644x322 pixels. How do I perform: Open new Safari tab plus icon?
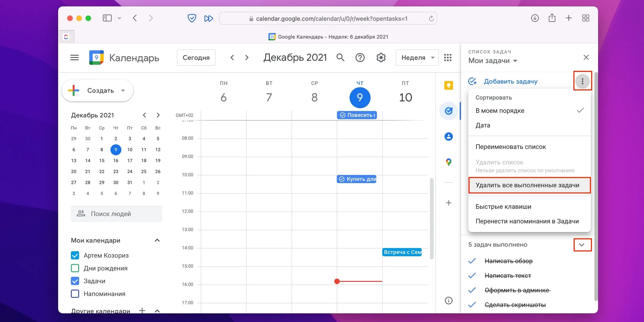pyautogui.click(x=569, y=18)
